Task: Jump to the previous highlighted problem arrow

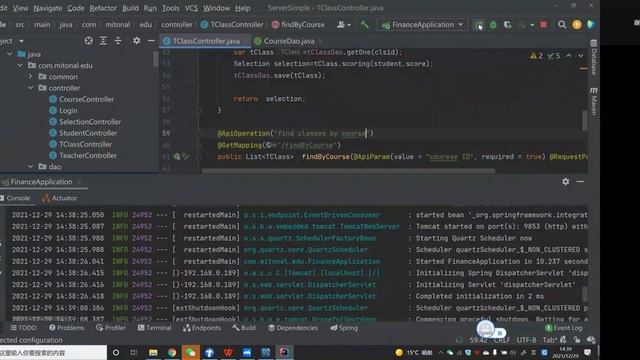Action: (569, 56)
